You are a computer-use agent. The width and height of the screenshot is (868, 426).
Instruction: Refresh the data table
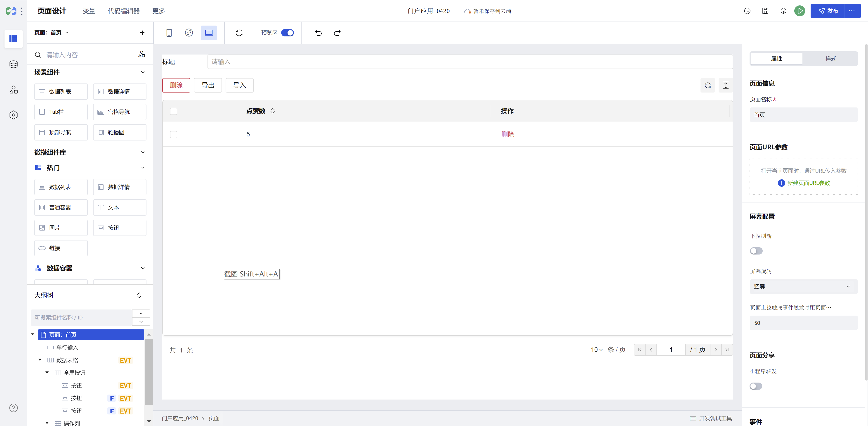708,85
